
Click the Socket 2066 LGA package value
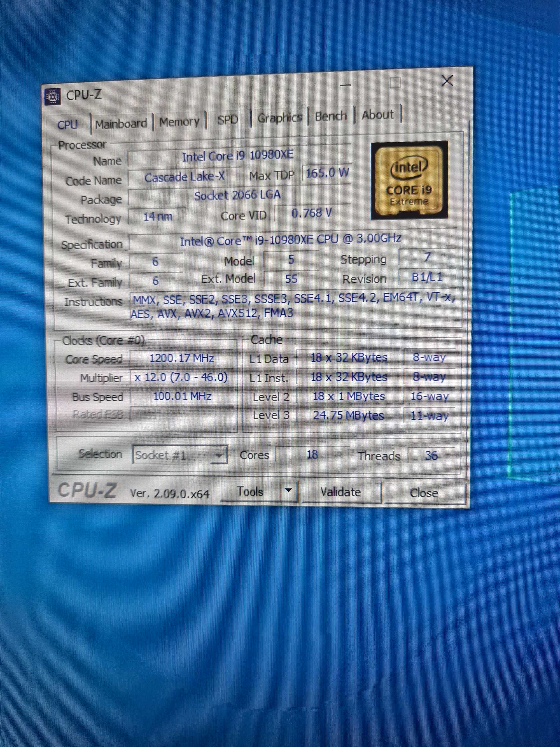(x=239, y=196)
